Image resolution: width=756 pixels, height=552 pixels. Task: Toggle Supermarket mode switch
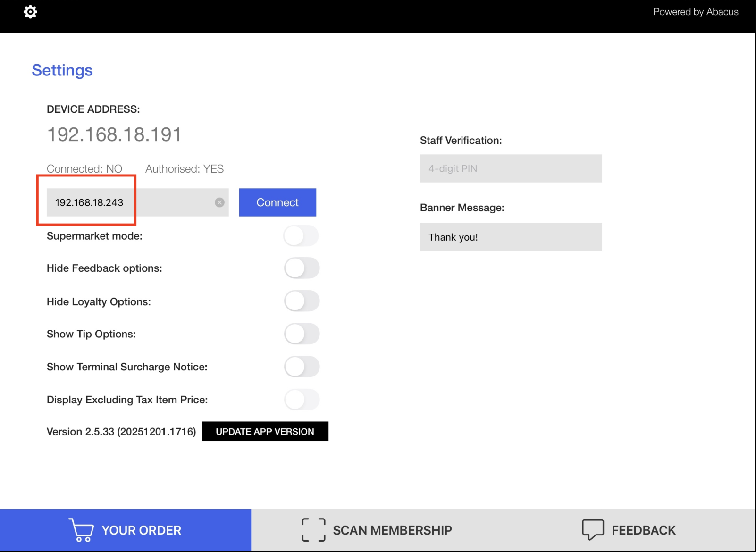click(x=302, y=235)
